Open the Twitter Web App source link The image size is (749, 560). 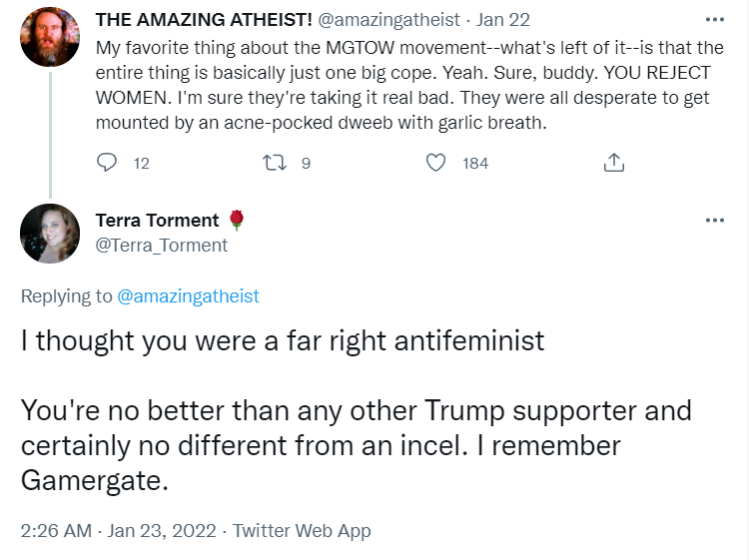pos(302,530)
